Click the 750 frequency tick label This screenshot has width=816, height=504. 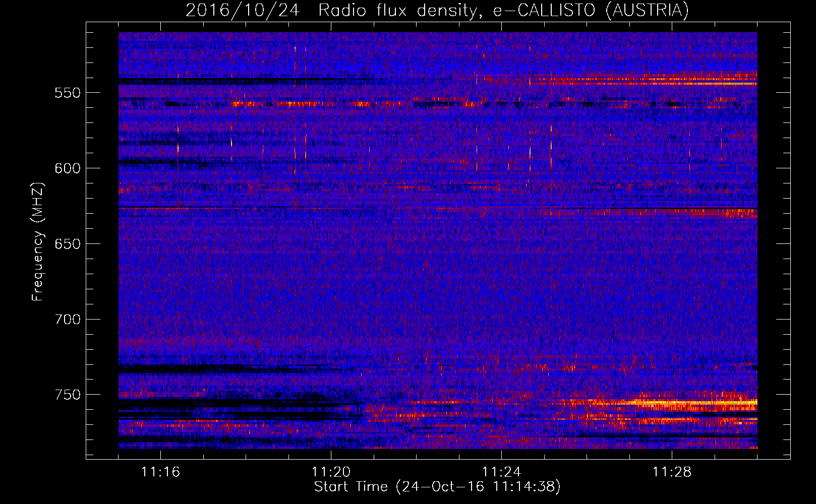[x=68, y=395]
